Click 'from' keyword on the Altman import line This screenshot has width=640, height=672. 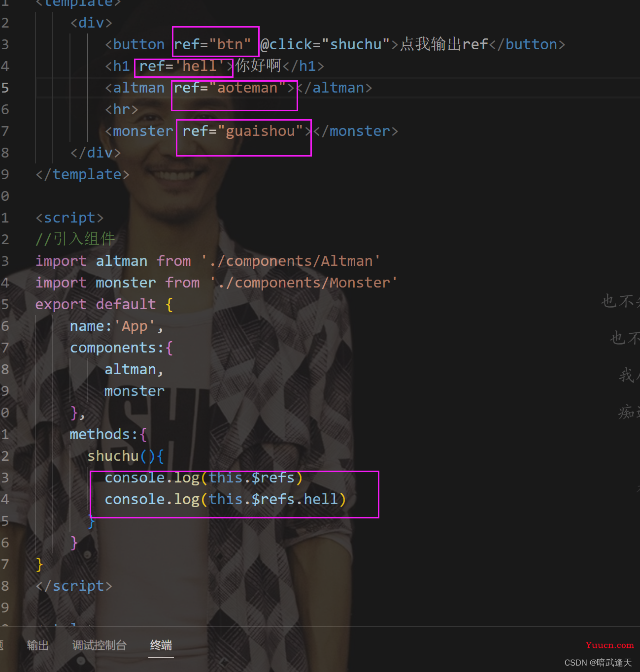click(173, 261)
